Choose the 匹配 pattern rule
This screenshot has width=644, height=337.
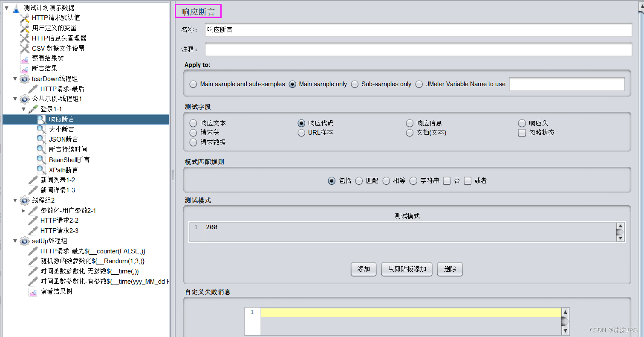point(359,181)
